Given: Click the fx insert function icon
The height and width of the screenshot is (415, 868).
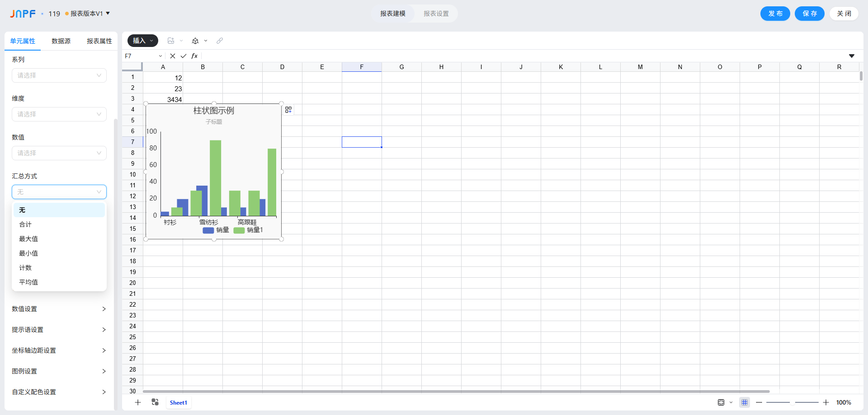Looking at the screenshot, I should (x=194, y=56).
